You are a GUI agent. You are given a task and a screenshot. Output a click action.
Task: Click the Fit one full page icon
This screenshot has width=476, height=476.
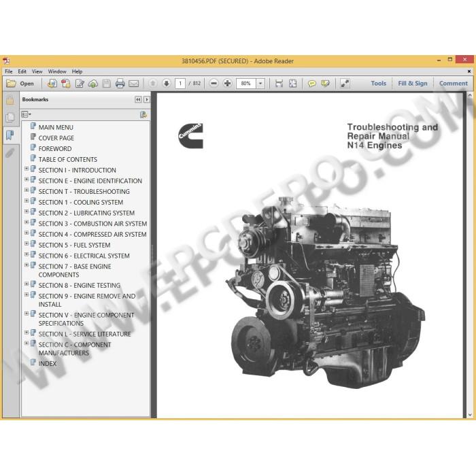(293, 83)
